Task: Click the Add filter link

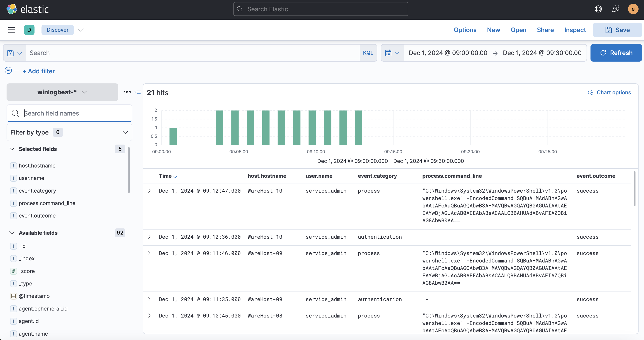Action: point(38,71)
